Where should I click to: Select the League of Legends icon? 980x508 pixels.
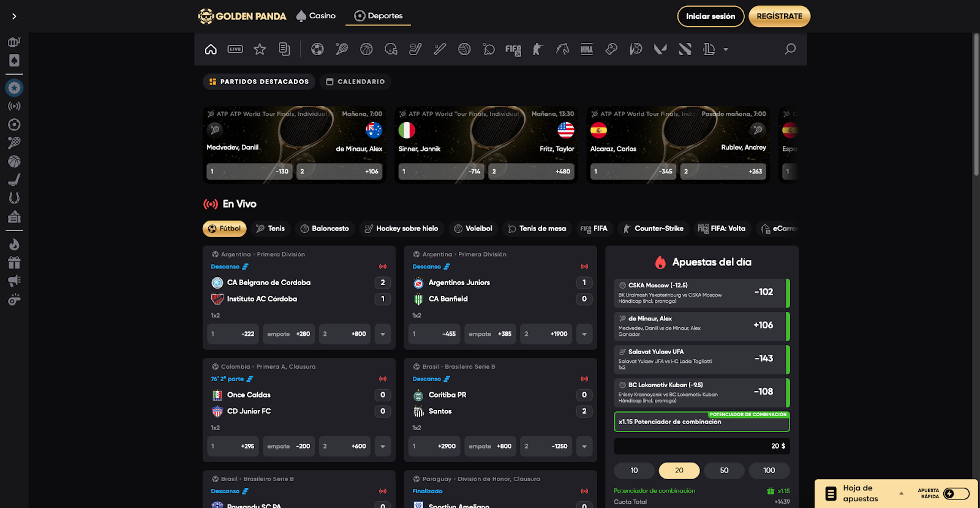pos(709,49)
